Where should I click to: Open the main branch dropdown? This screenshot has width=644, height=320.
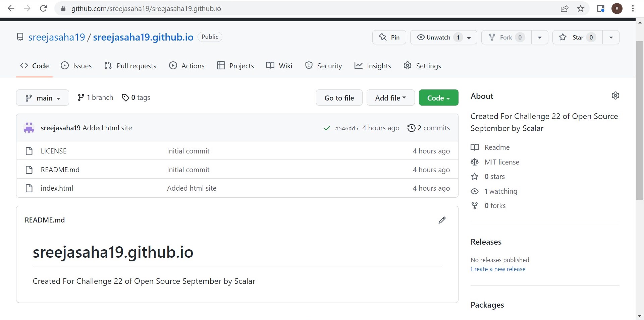43,98
